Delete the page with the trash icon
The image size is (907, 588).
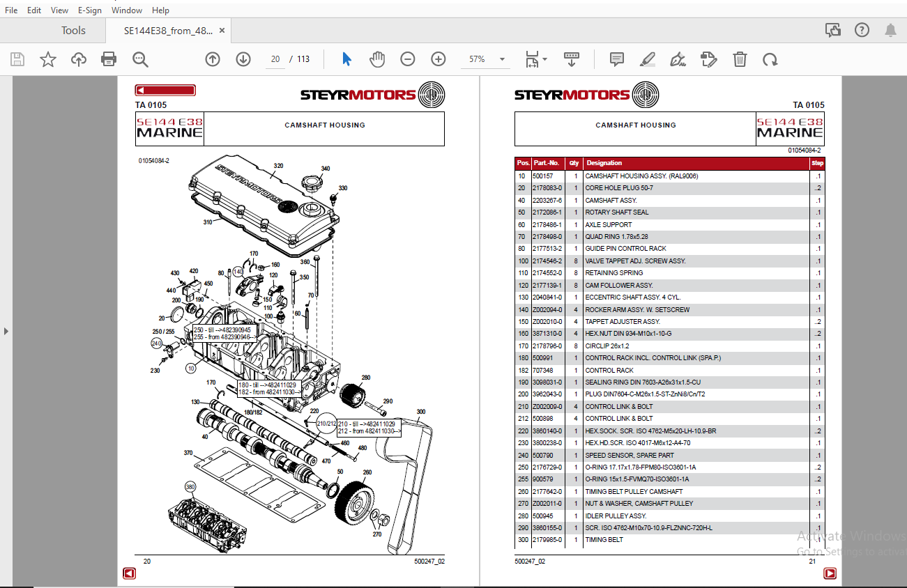pyautogui.click(x=740, y=59)
